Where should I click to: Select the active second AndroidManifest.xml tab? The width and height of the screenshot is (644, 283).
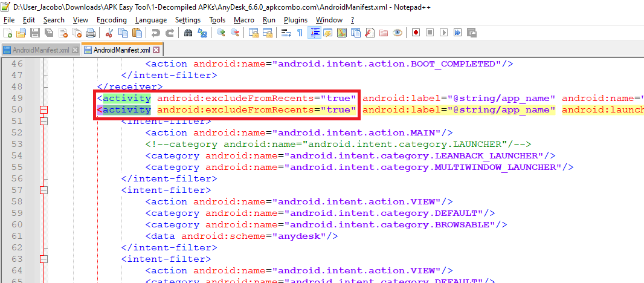(x=122, y=50)
